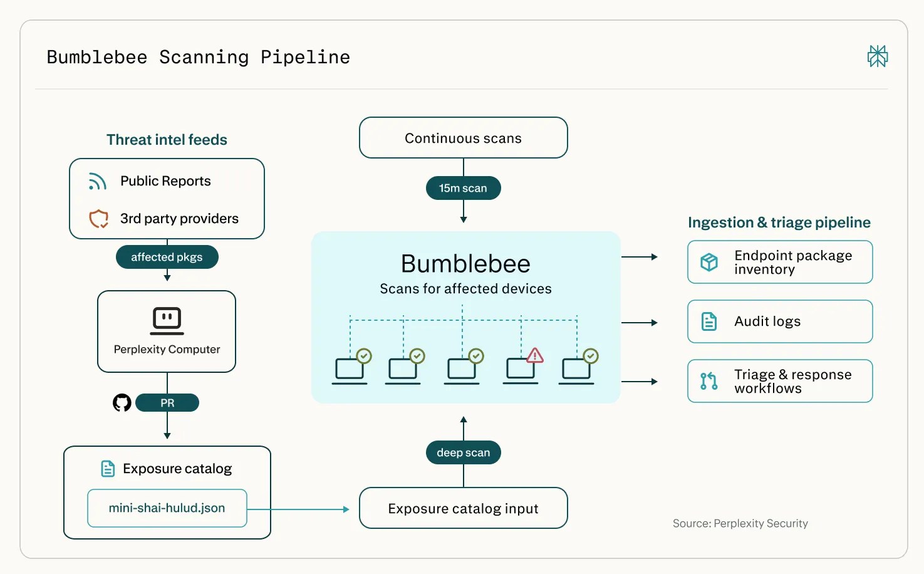Select the 15m scan pill label
This screenshot has height=574, width=924.
click(x=464, y=188)
